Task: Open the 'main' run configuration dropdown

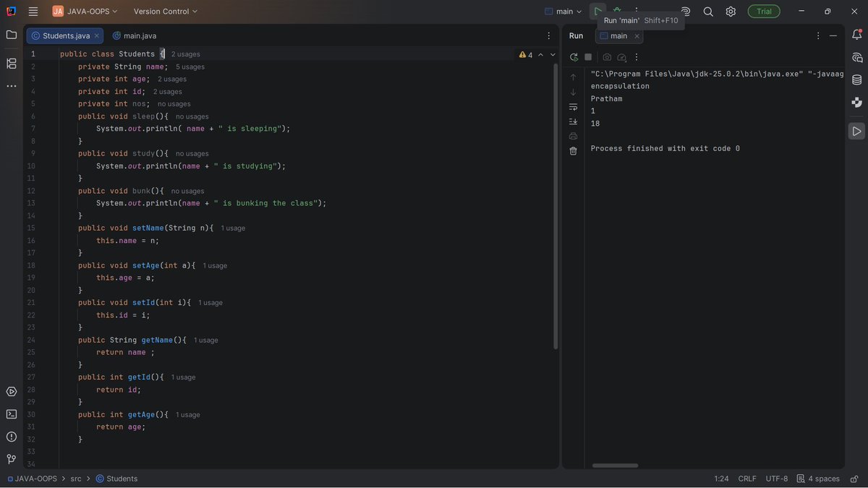Action: (x=563, y=12)
